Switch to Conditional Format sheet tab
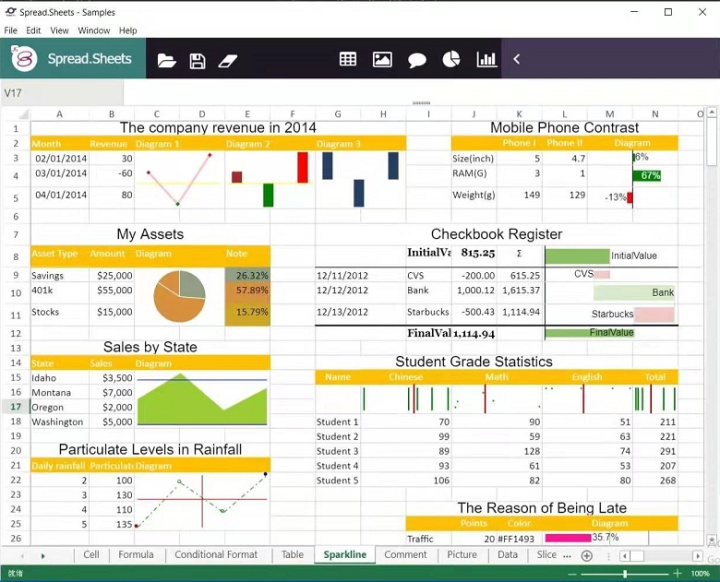This screenshot has height=582, width=720. pos(216,554)
